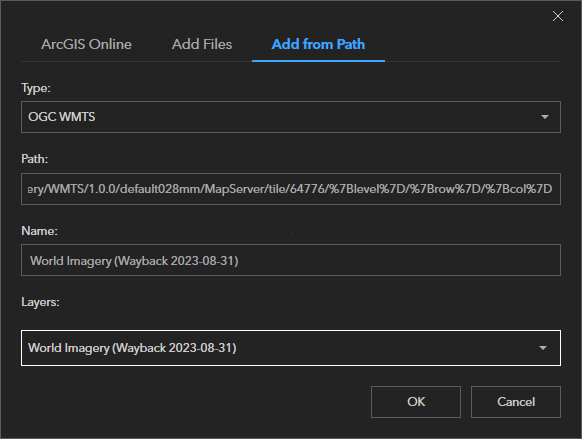Expand the Layers dropdown list

point(291,348)
